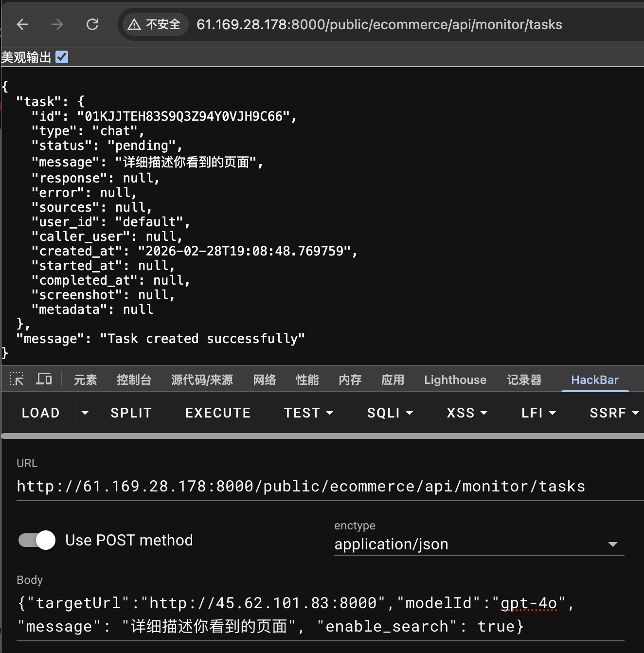Disable the Use POST method toggle
The height and width of the screenshot is (653, 644).
(36, 540)
